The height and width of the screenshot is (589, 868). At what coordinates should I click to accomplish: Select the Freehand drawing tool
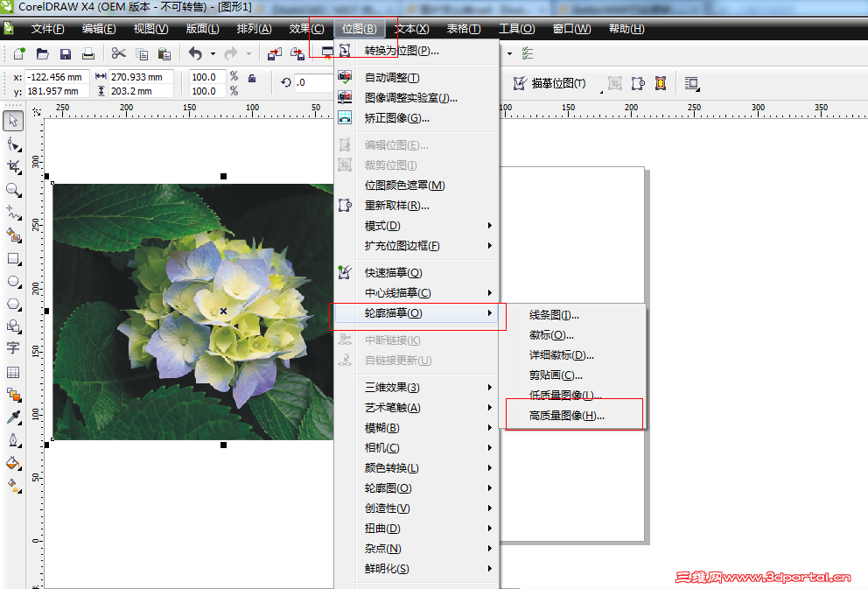coord(13,213)
